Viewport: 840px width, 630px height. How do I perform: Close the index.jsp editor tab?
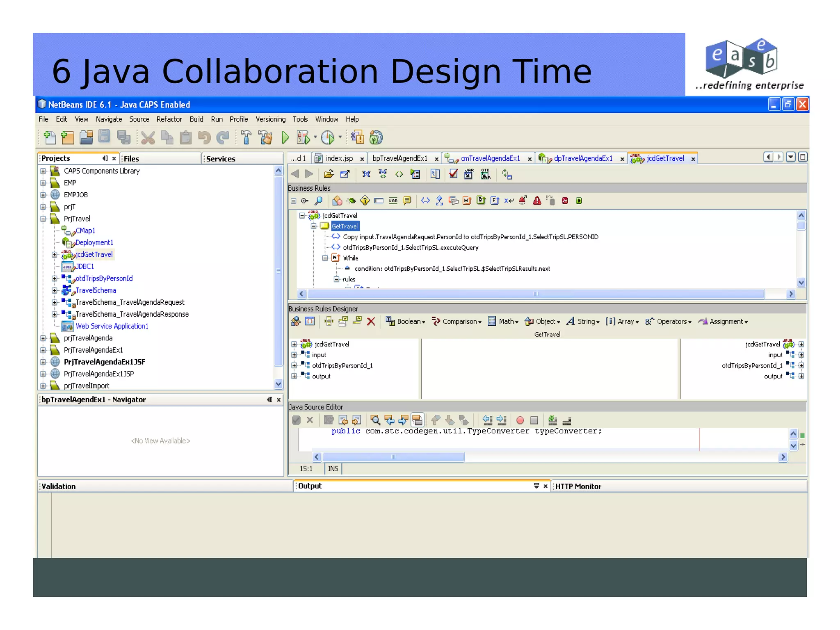(362, 159)
